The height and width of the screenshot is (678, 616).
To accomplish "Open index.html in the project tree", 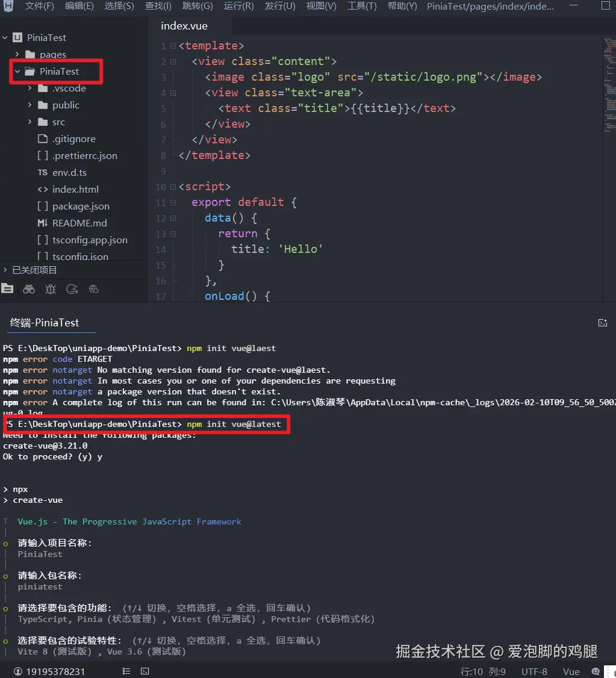I will [75, 190].
